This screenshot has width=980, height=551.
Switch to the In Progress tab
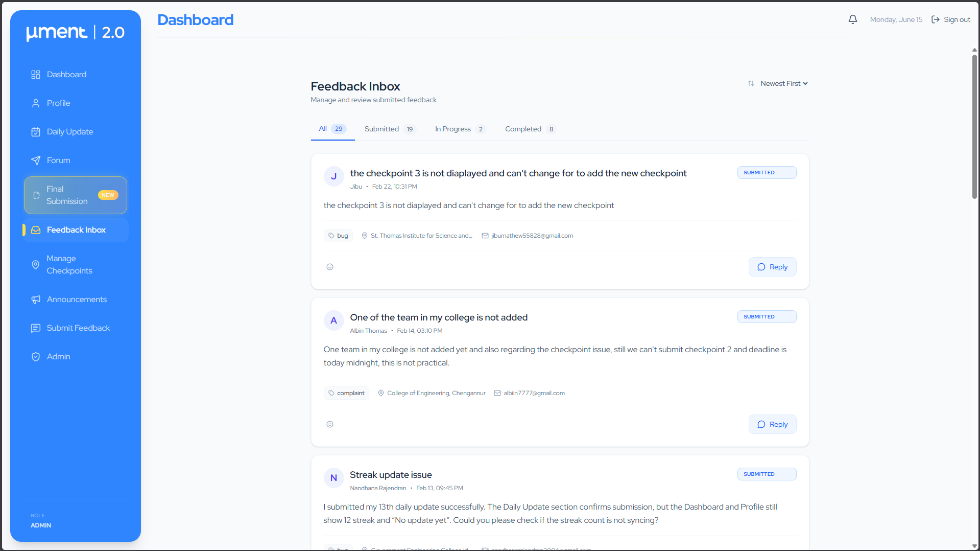pyautogui.click(x=460, y=129)
